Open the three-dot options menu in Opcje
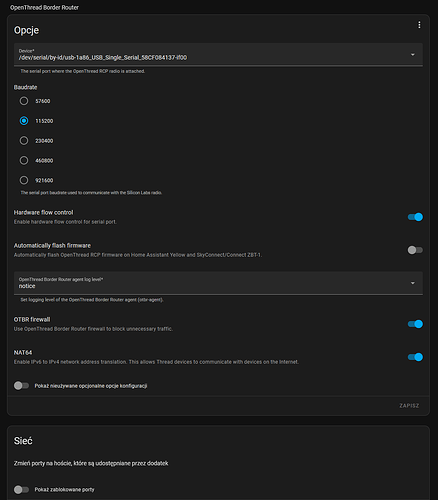Viewport: 438px width, 500px height. 419,25
